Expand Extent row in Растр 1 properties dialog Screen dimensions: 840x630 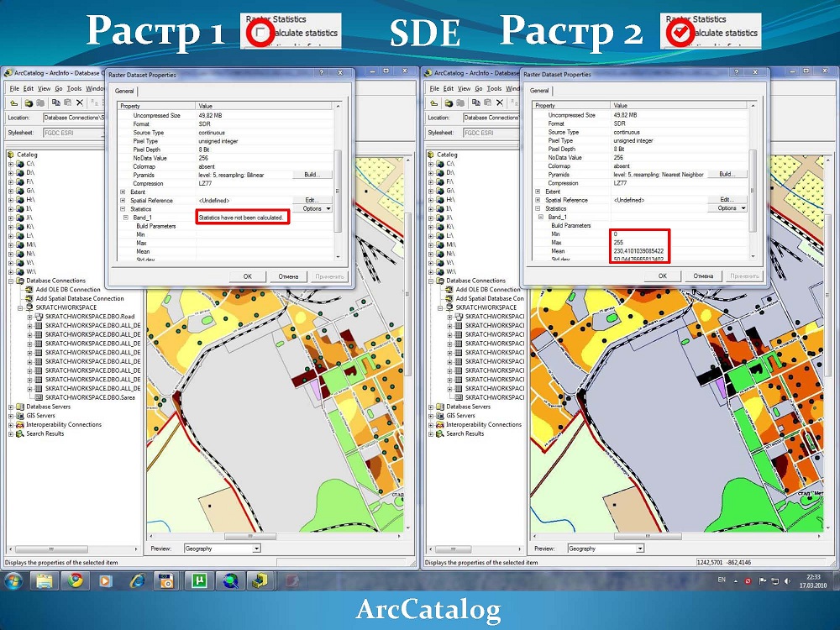click(123, 192)
